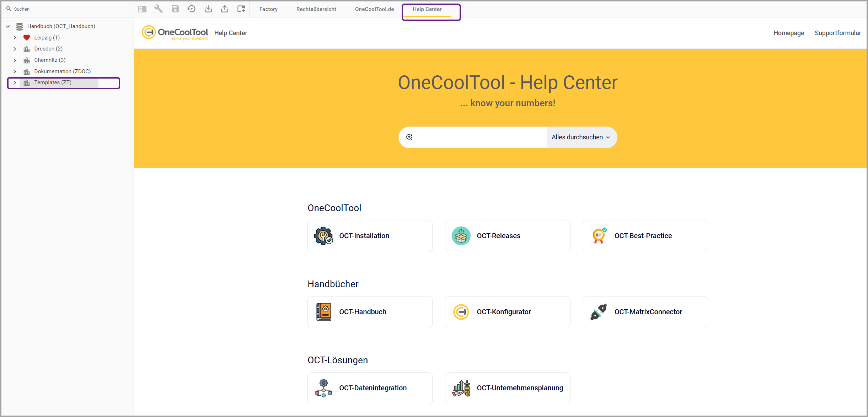The image size is (868, 417).
Task: Click the save floppy disk icon
Action: point(175,9)
